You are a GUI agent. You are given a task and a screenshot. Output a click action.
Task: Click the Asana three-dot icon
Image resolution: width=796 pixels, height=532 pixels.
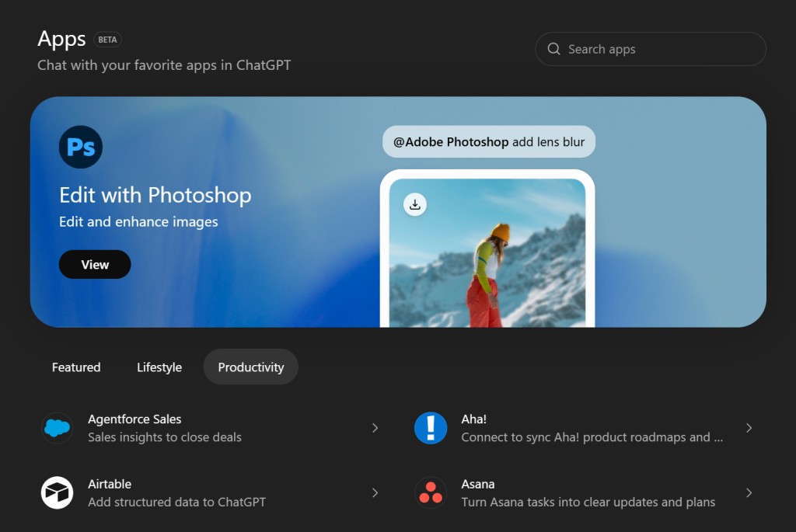(431, 492)
